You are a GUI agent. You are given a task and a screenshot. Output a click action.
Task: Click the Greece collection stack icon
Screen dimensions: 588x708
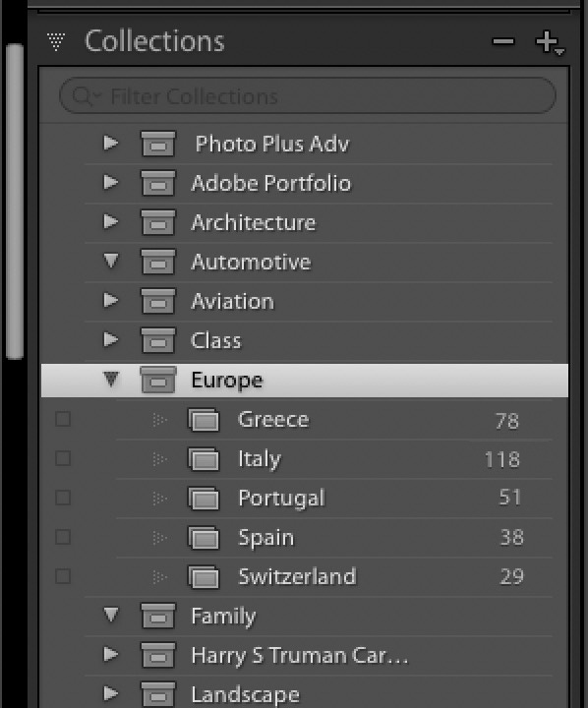pyautogui.click(x=204, y=420)
